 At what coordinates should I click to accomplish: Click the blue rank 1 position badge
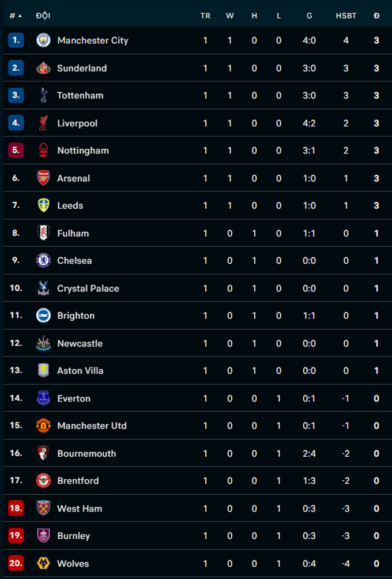pyautogui.click(x=16, y=40)
